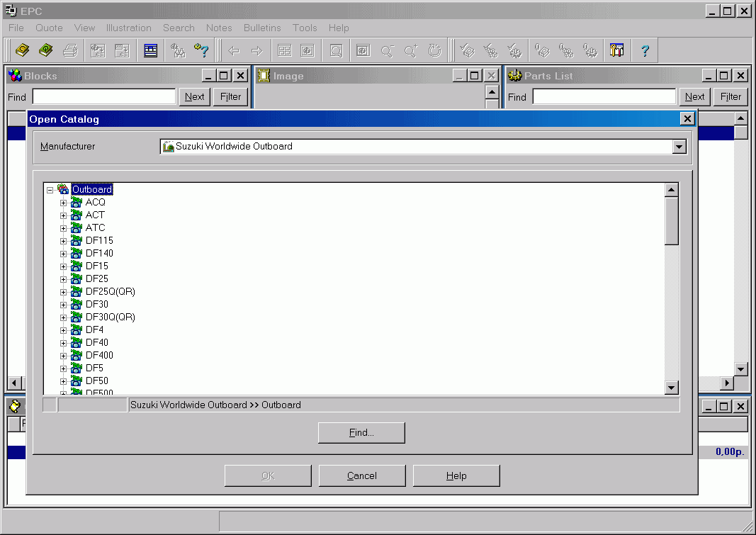
Task: Cancel the Open Catalog dialog
Action: click(362, 475)
